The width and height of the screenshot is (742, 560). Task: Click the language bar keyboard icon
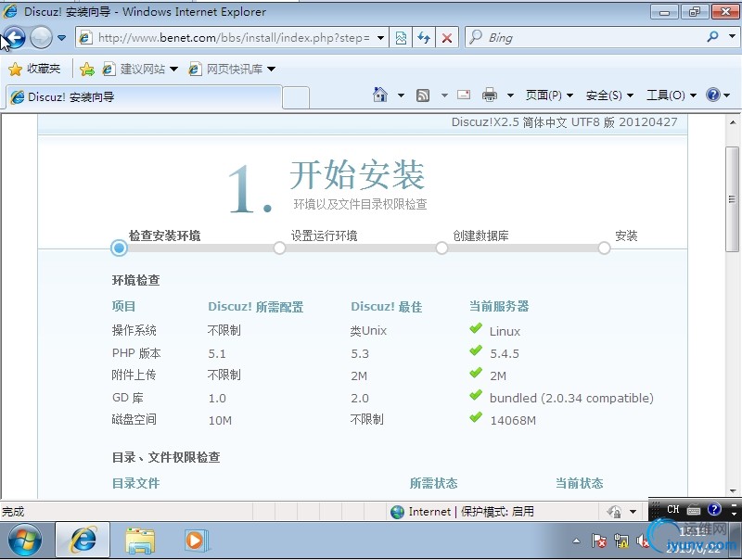(x=694, y=510)
